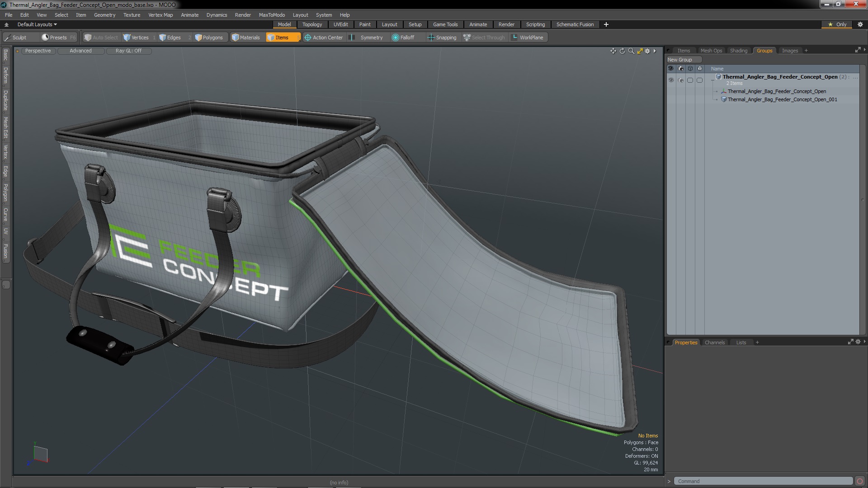This screenshot has width=868, height=488.
Task: Switch to the Shading panel tab
Action: tap(738, 51)
